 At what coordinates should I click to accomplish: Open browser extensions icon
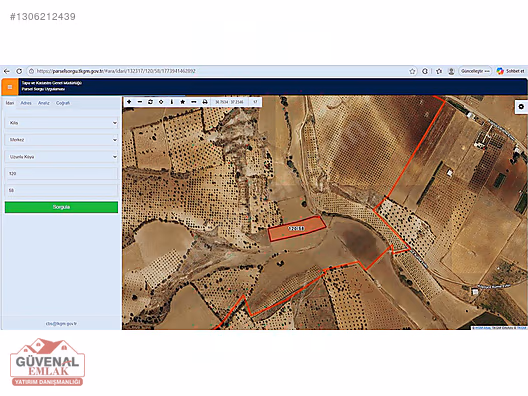pos(425,71)
